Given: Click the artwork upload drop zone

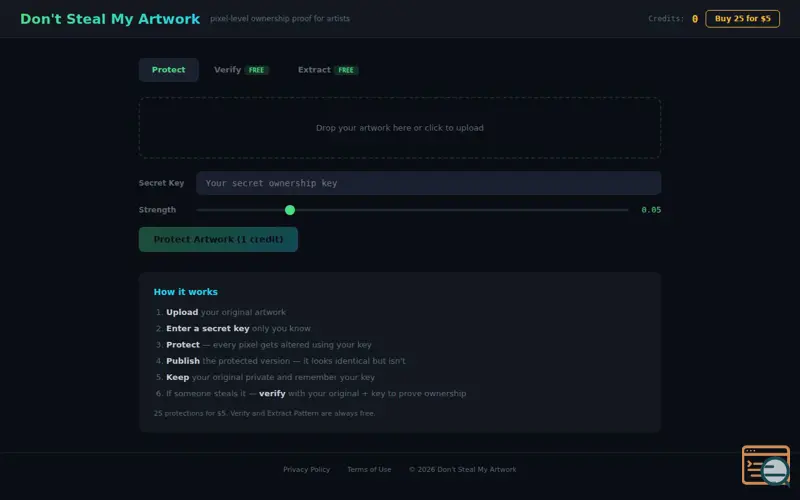Looking at the screenshot, I should (400, 128).
